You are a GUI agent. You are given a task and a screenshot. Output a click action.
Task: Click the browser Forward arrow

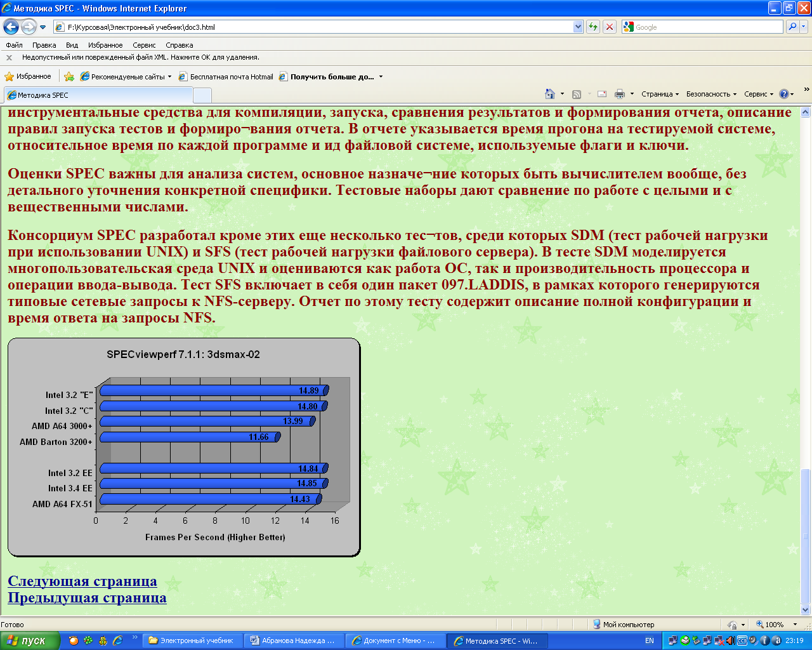pyautogui.click(x=29, y=27)
